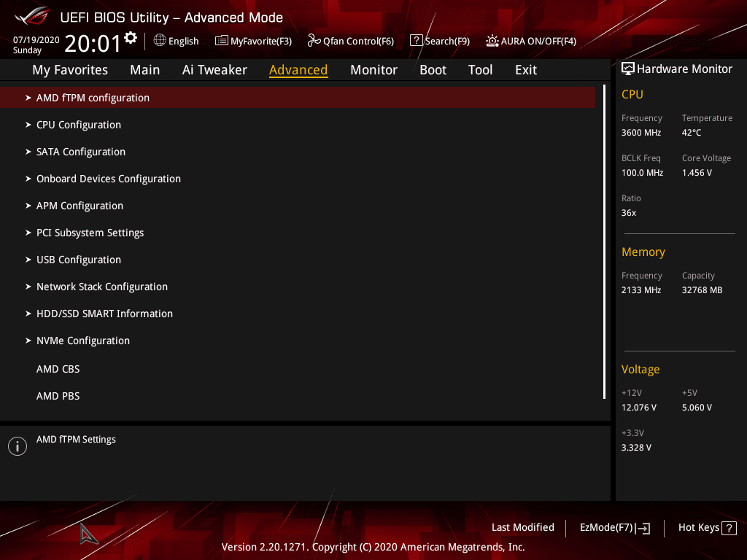The width and height of the screenshot is (747, 560).
Task: Expand the APM Configuration arrow
Action: (28, 206)
